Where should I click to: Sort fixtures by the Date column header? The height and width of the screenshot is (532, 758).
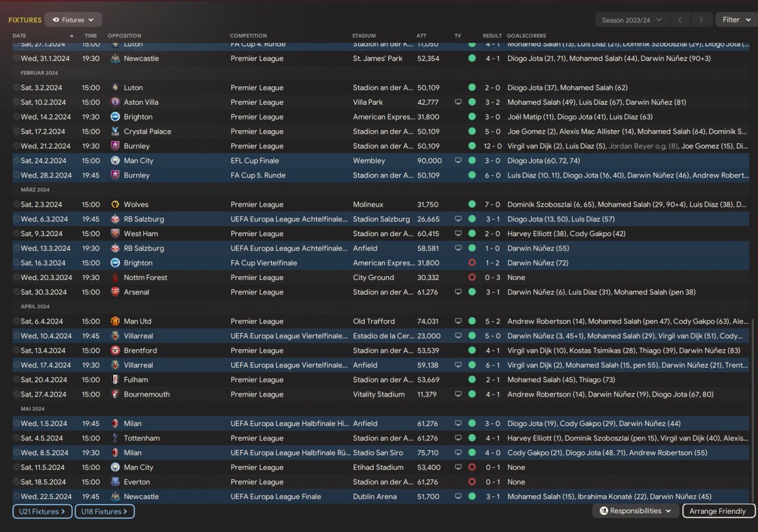click(19, 36)
